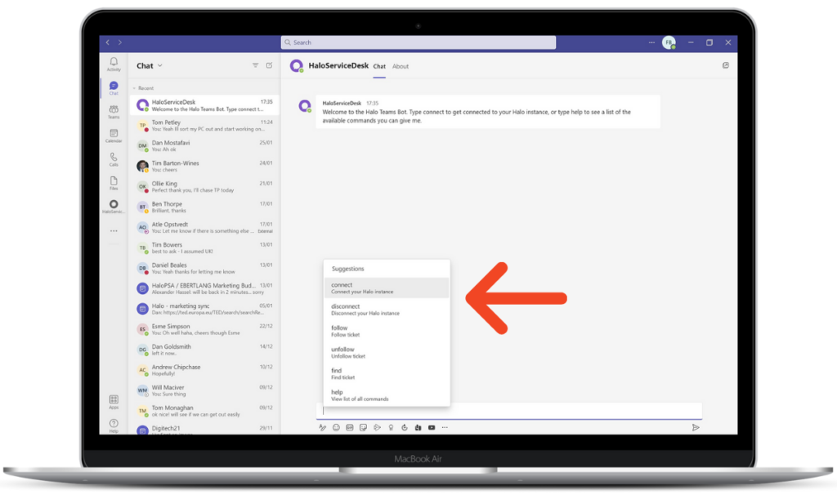Click the message compose input field
Image resolution: width=837 pixels, height=504 pixels.
point(509,411)
